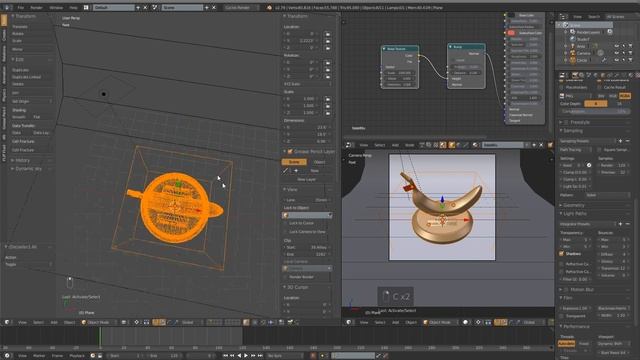Open Marker menu in timeline header
Image resolution: width=640 pixels, height=360 pixels.
39,356
